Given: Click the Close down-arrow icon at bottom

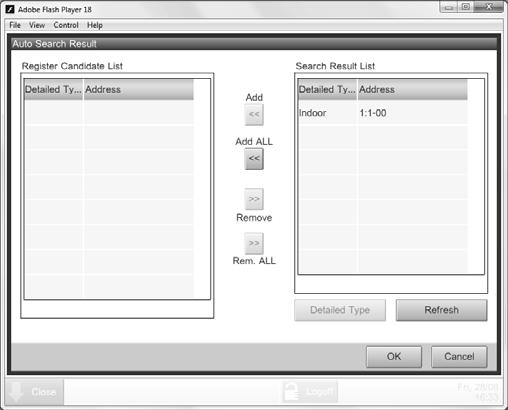Looking at the screenshot, I should [x=16, y=392].
